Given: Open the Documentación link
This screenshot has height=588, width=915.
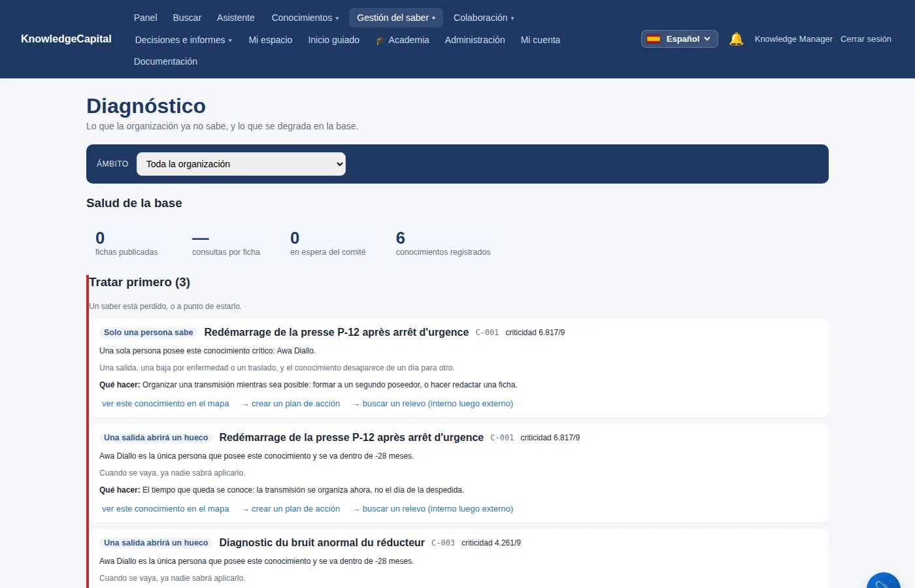Looking at the screenshot, I should pyautogui.click(x=165, y=61).
